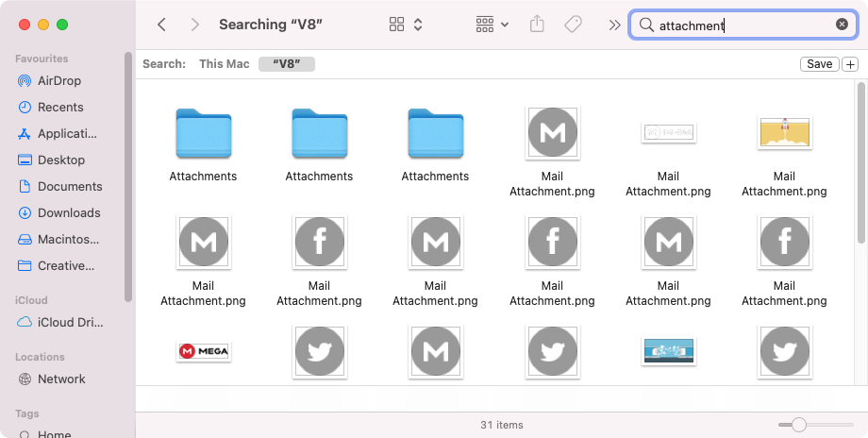Clear the search text with the X button
Viewport: 868px width, 438px height.
point(842,25)
